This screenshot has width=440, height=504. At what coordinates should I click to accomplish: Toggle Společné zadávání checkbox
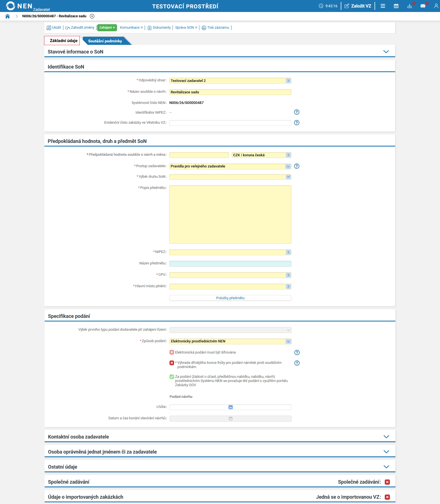[x=387, y=482]
